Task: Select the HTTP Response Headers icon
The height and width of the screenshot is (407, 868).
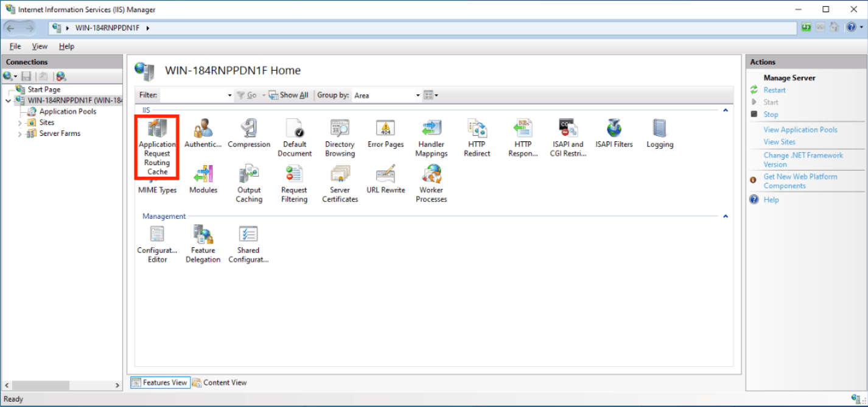Action: tap(523, 138)
